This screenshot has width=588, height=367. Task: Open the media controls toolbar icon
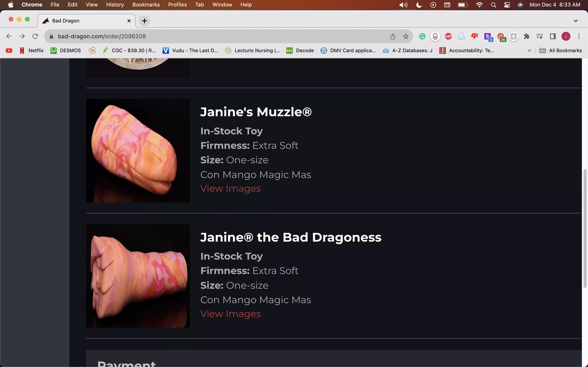coord(539,36)
